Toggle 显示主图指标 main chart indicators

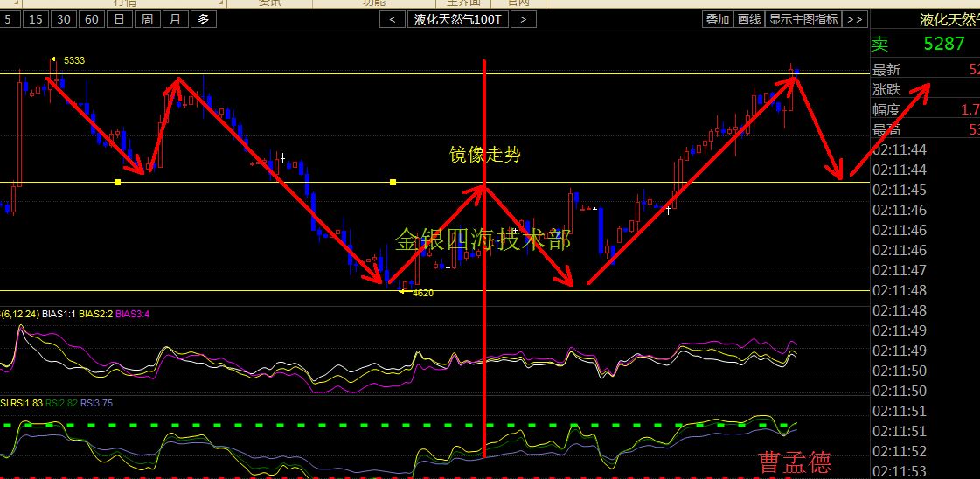pos(803,19)
